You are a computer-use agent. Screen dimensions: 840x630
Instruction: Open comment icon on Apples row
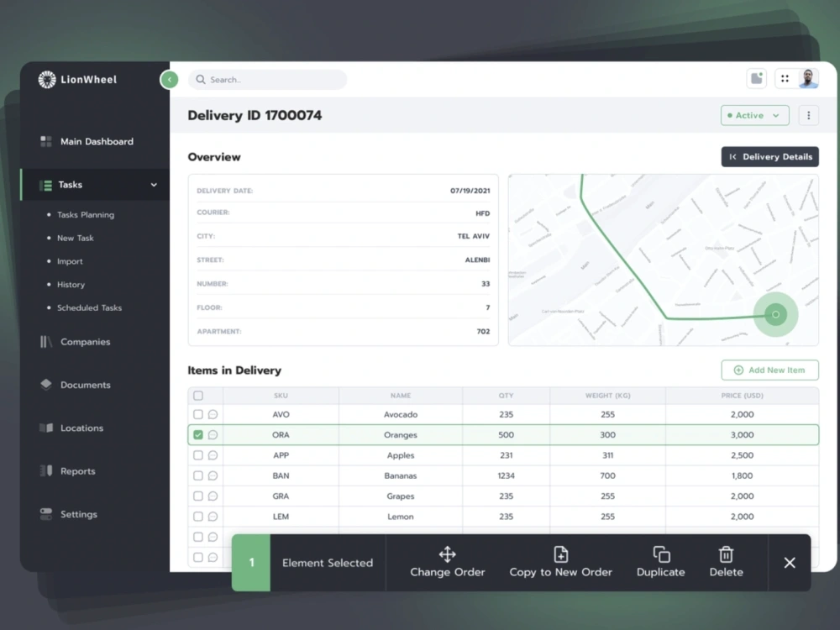(x=213, y=455)
